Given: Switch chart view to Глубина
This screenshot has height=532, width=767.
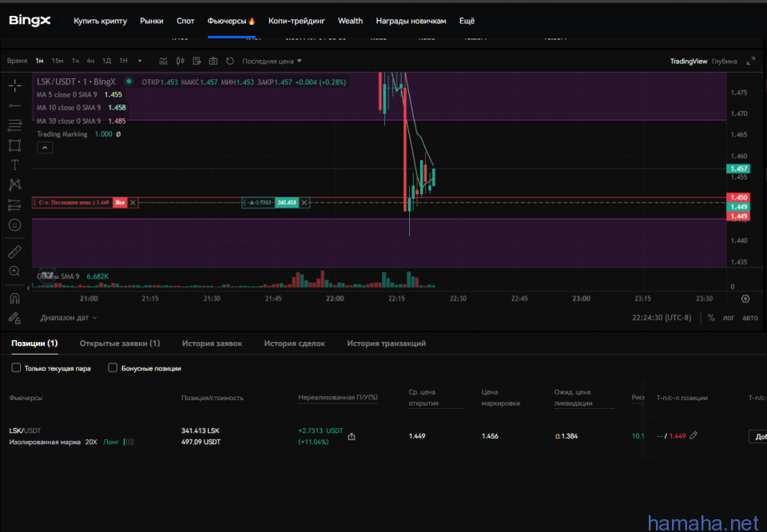Looking at the screenshot, I should tap(725, 62).
